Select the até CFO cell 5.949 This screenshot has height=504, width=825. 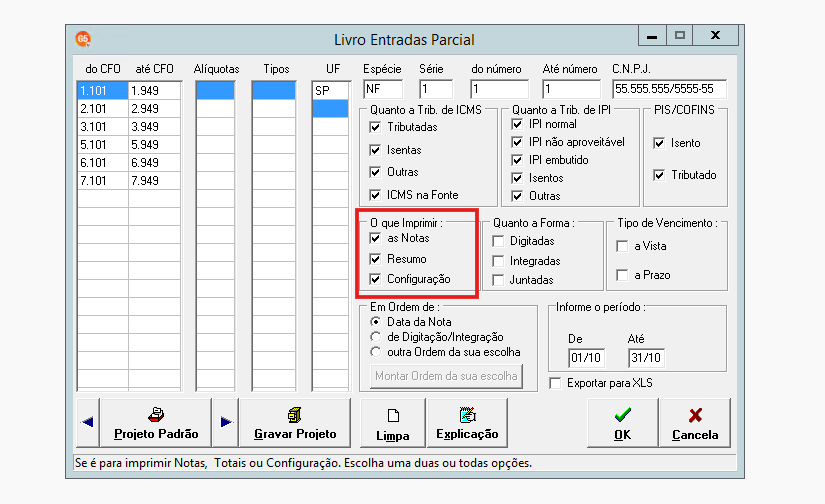point(155,145)
